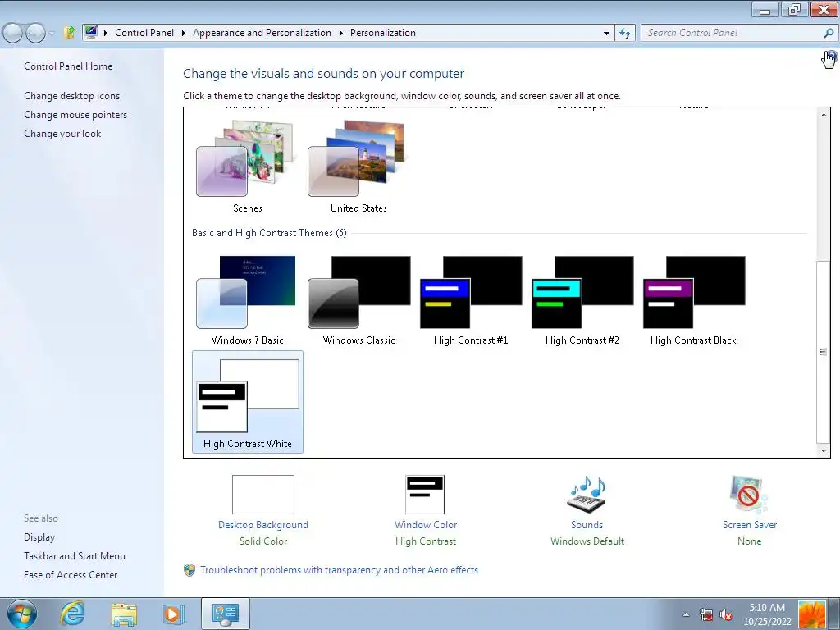Click the Personalization breadcrumb
This screenshot has width=840, height=630.
[x=383, y=33]
